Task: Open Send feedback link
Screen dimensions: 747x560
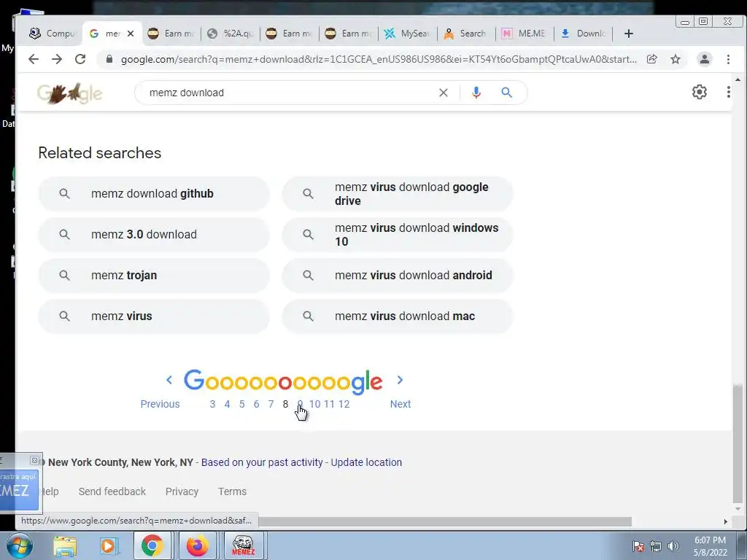Action: tap(112, 491)
